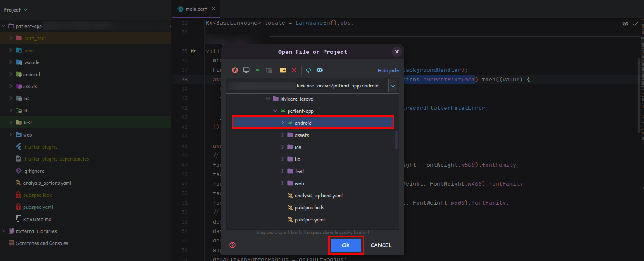Click the run gutter arrow beside line 35
Image resolution: width=644 pixels, height=261 pixels.
194,51
